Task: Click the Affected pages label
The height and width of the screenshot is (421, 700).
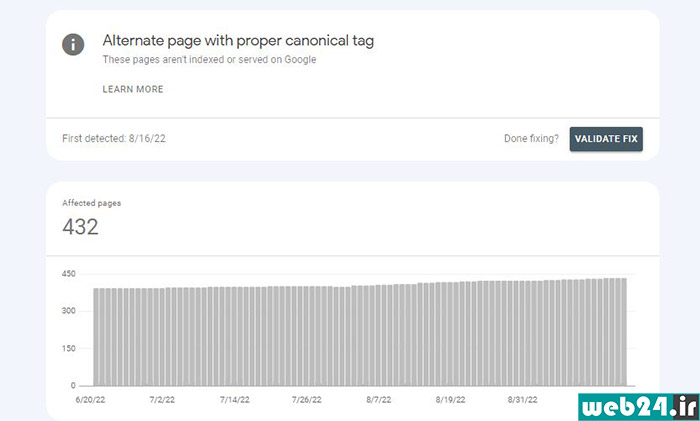Action: [92, 203]
